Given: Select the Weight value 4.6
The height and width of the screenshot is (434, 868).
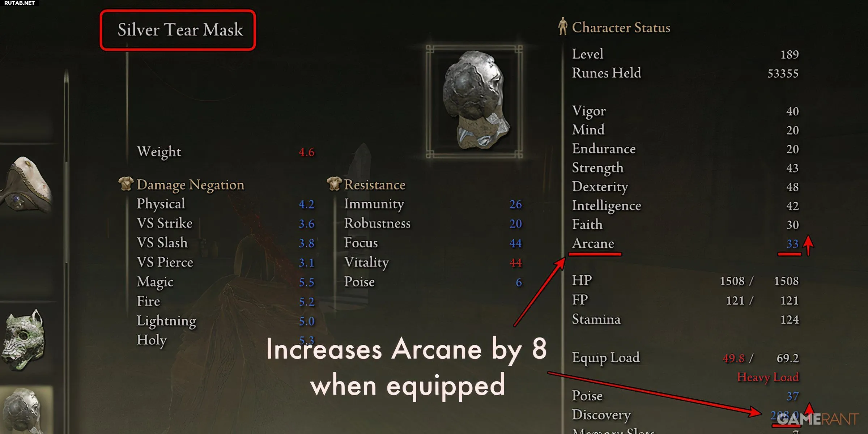Looking at the screenshot, I should [x=307, y=152].
